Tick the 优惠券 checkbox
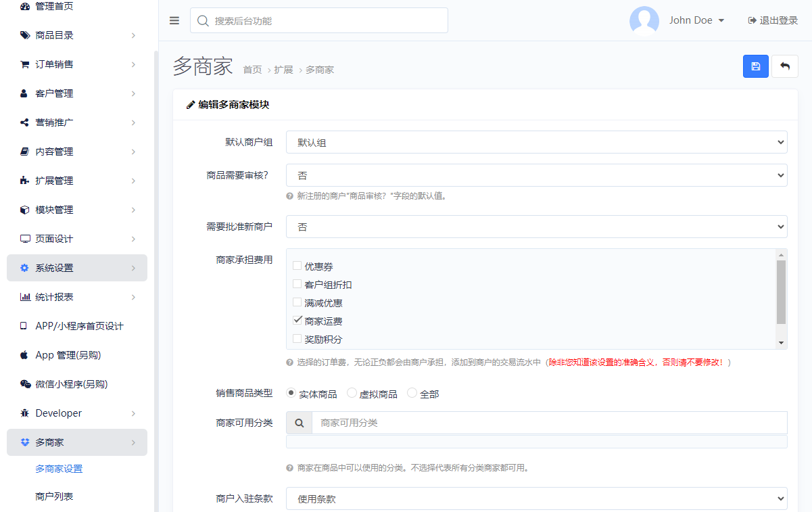 click(297, 266)
